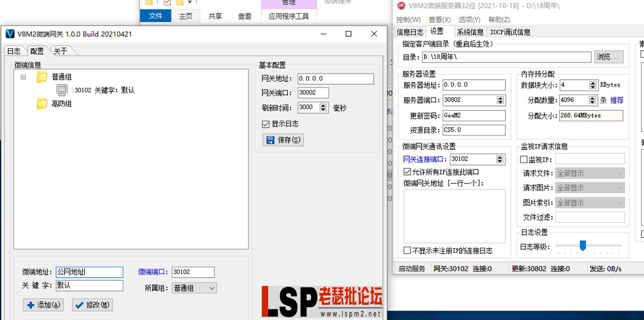644x320 pixels.
Task: Click the 修改(M) button
Action: [92, 305]
